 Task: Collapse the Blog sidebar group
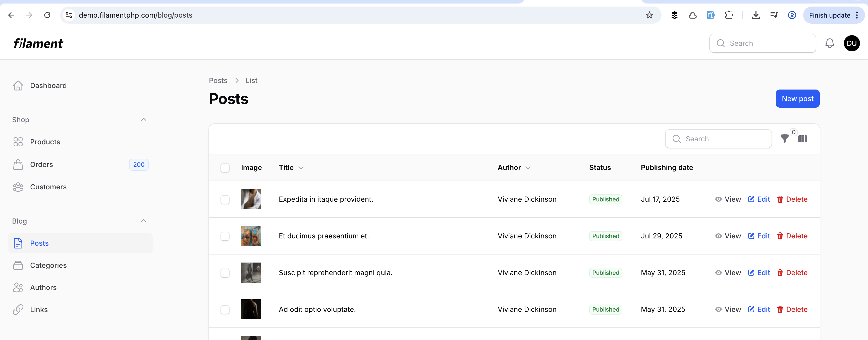144,221
